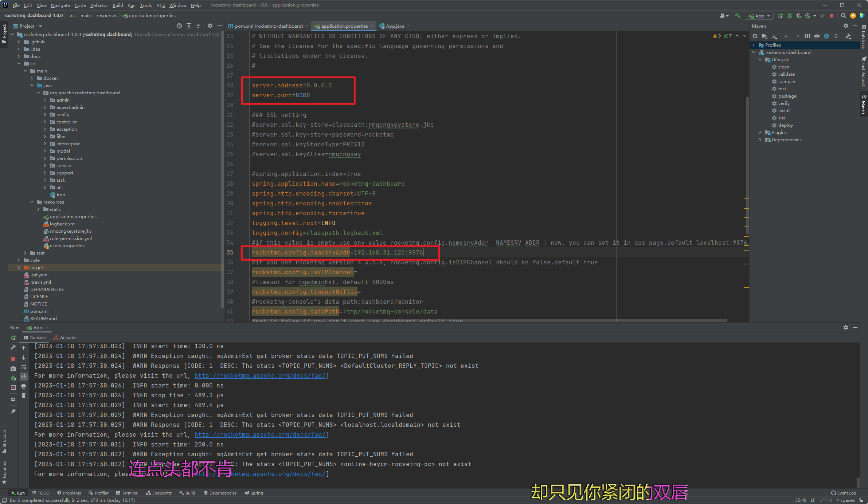
Task: Toggle Soft-Wrap in the Run console
Action: (24, 367)
